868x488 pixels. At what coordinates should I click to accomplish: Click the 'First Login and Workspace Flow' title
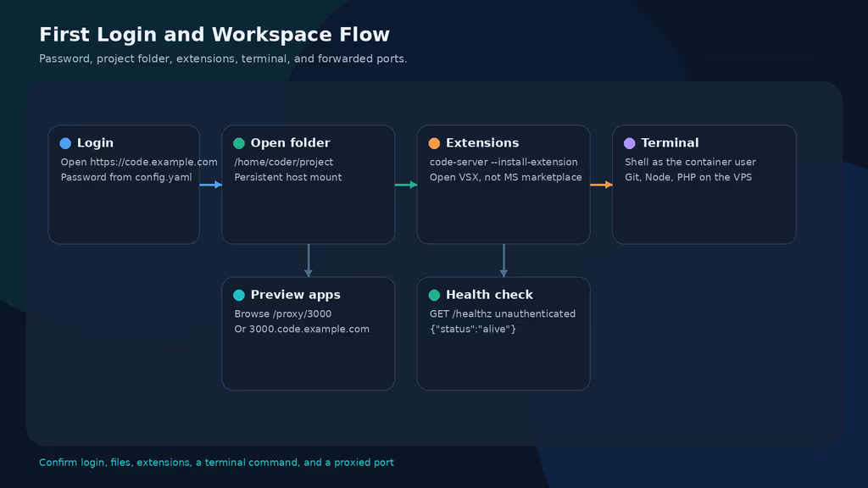pos(214,35)
